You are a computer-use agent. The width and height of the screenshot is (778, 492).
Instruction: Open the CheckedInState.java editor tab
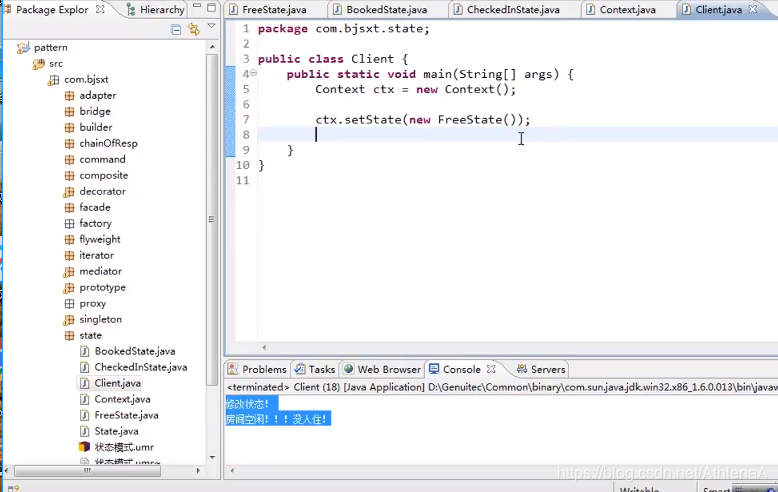point(513,9)
